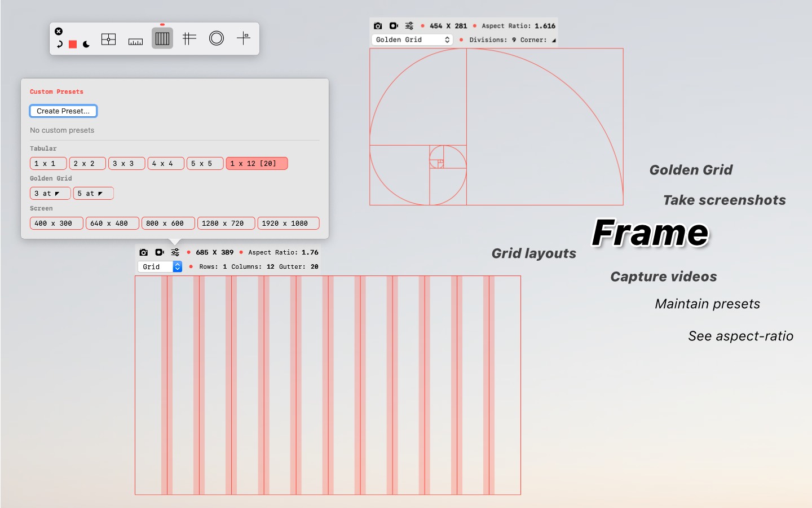812x508 pixels.
Task: Click the Tabular section label
Action: pos(43,149)
